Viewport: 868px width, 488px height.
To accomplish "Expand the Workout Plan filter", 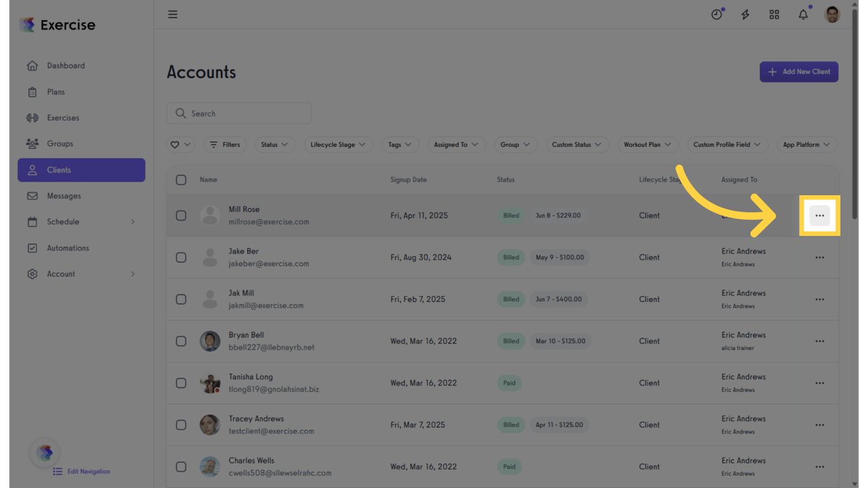I will [x=648, y=145].
